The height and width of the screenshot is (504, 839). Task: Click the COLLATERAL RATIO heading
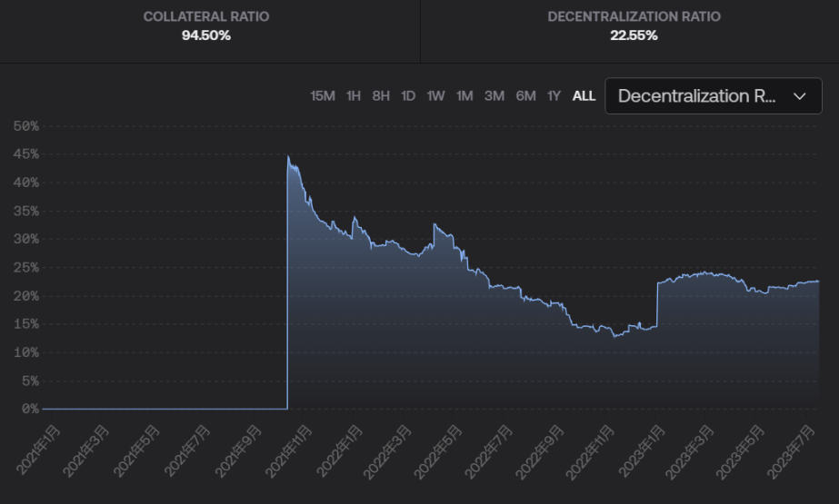point(206,17)
